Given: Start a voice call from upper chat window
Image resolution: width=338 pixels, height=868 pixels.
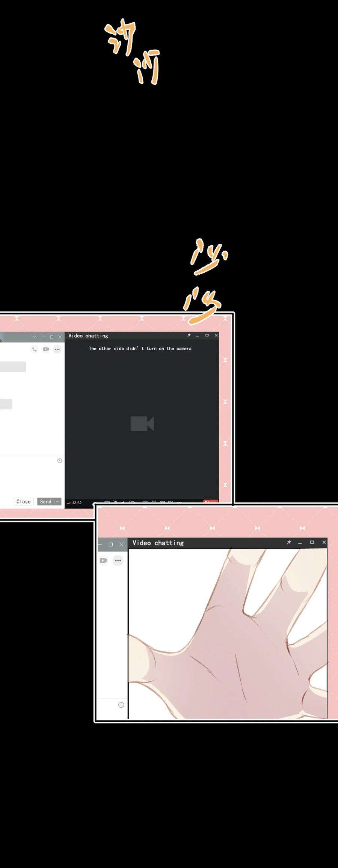Looking at the screenshot, I should 35,349.
